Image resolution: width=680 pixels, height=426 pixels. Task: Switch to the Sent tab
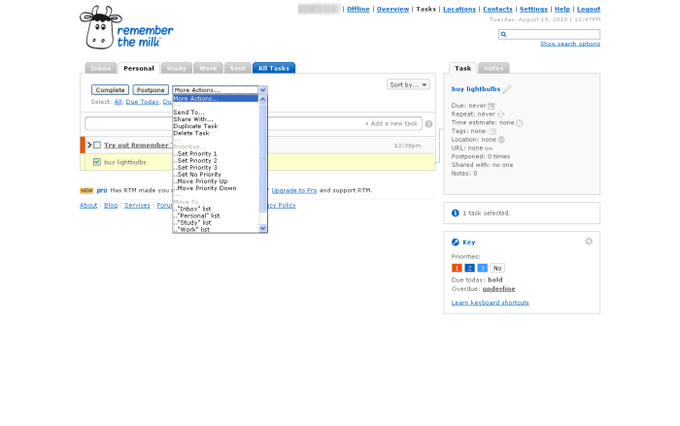tap(238, 69)
